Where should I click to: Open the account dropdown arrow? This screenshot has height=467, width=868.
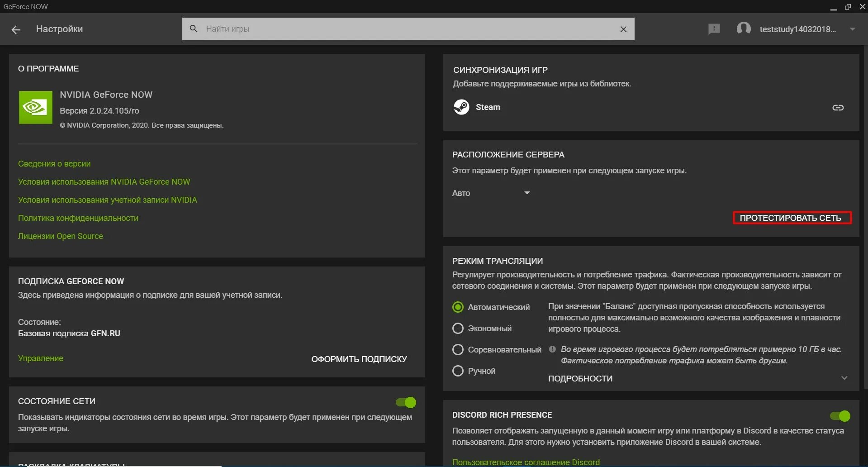(852, 29)
